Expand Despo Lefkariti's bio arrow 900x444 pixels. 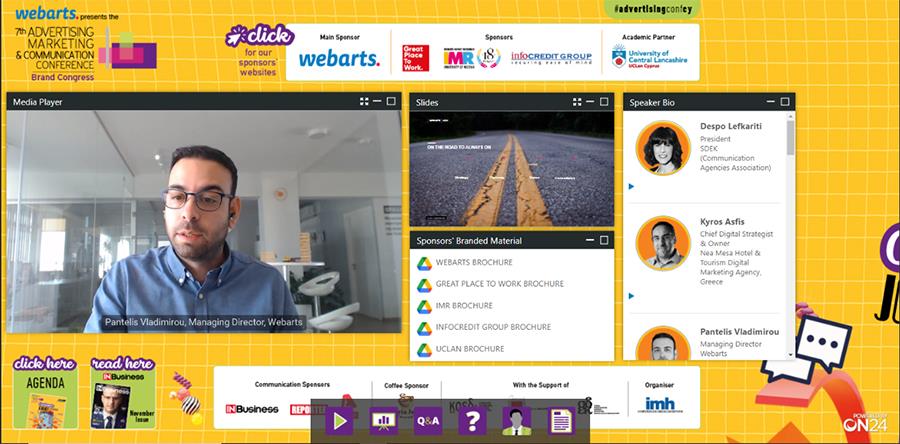click(631, 186)
